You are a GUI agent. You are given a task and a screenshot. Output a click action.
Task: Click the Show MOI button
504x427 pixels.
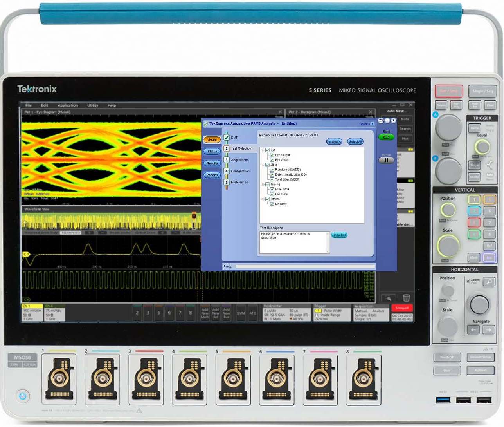339,235
